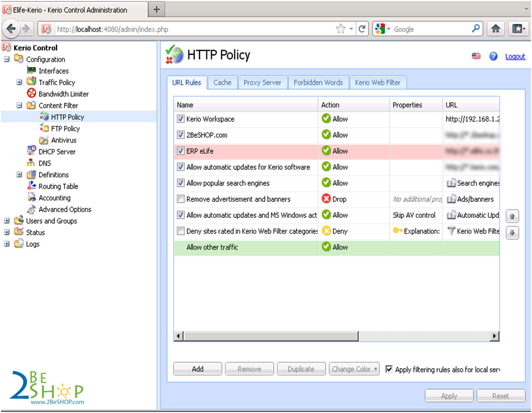532x413 pixels.
Task: Bookmark this page with the star icon
Action: pos(340,29)
